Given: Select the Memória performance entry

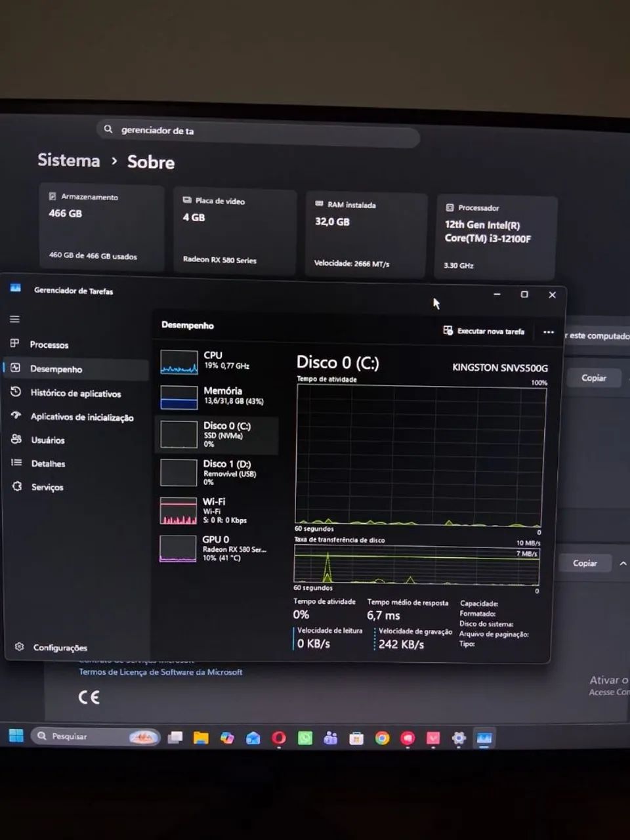Looking at the screenshot, I should 217,397.
